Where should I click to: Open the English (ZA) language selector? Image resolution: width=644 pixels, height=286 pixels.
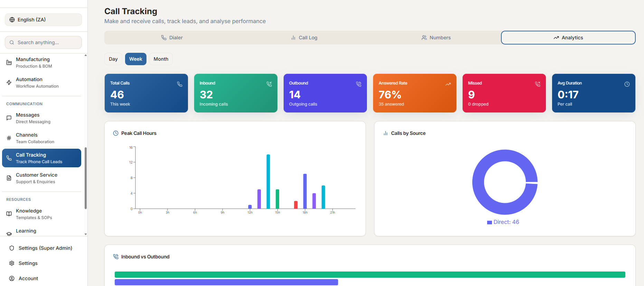coord(43,20)
